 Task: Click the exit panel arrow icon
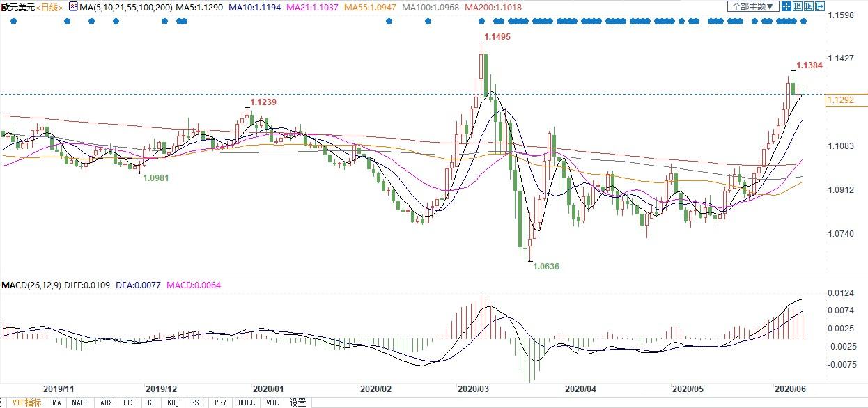point(819,7)
